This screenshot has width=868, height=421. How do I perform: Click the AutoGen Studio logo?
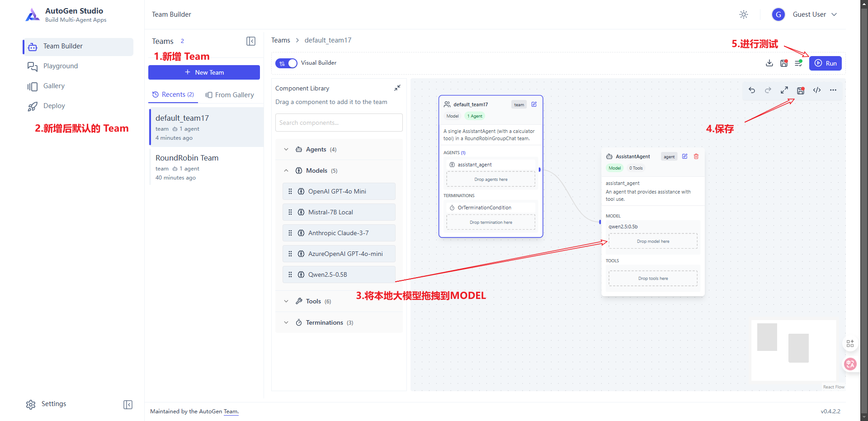tap(33, 15)
